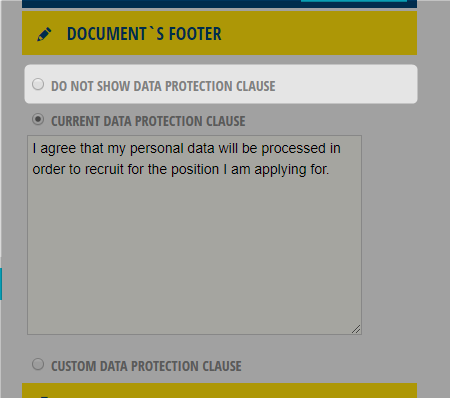The width and height of the screenshot is (450, 398).
Task: Collapse the Document's Footer section header
Action: pyautogui.click(x=219, y=33)
